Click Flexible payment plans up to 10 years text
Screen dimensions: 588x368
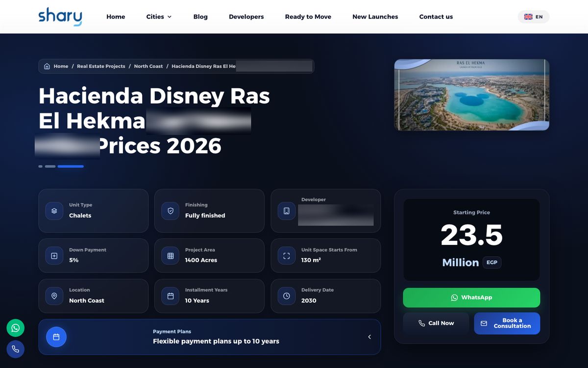coord(216,342)
